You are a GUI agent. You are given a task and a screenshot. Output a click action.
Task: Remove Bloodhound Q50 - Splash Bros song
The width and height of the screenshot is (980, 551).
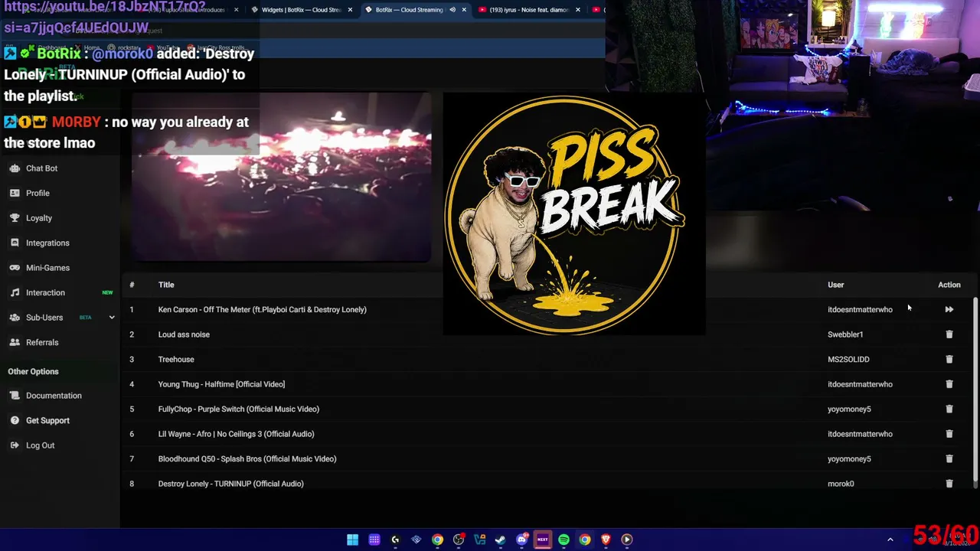click(949, 458)
